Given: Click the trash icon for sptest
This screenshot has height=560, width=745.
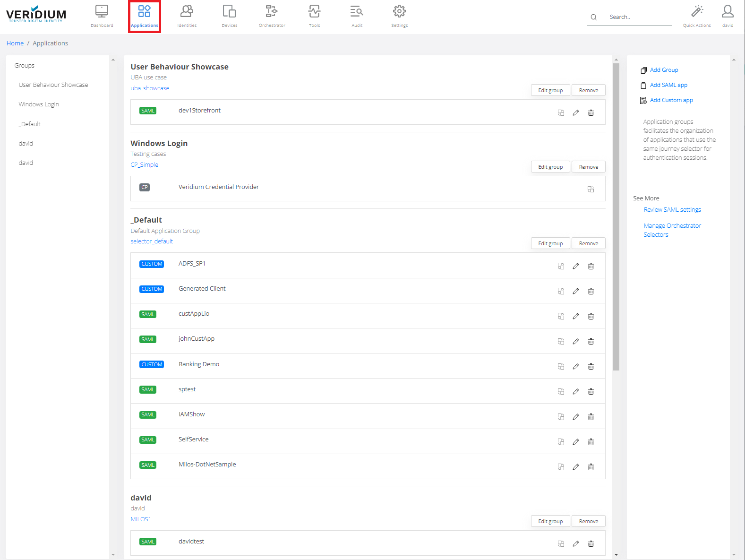Looking at the screenshot, I should (591, 392).
